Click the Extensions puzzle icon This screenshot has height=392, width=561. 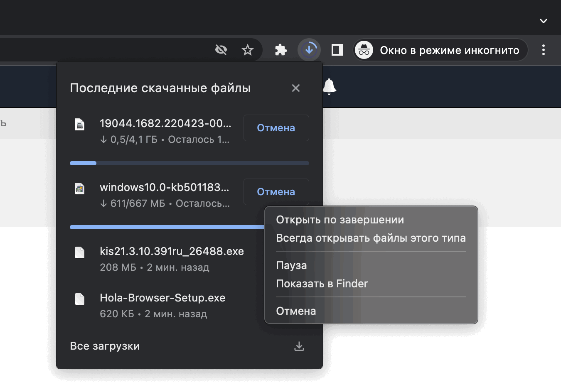click(281, 50)
